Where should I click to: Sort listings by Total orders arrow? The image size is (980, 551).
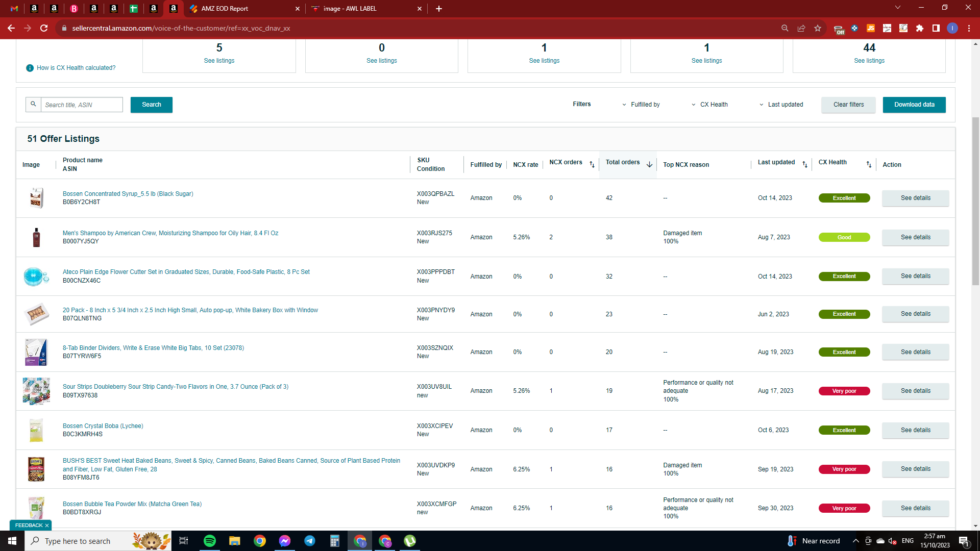(649, 164)
